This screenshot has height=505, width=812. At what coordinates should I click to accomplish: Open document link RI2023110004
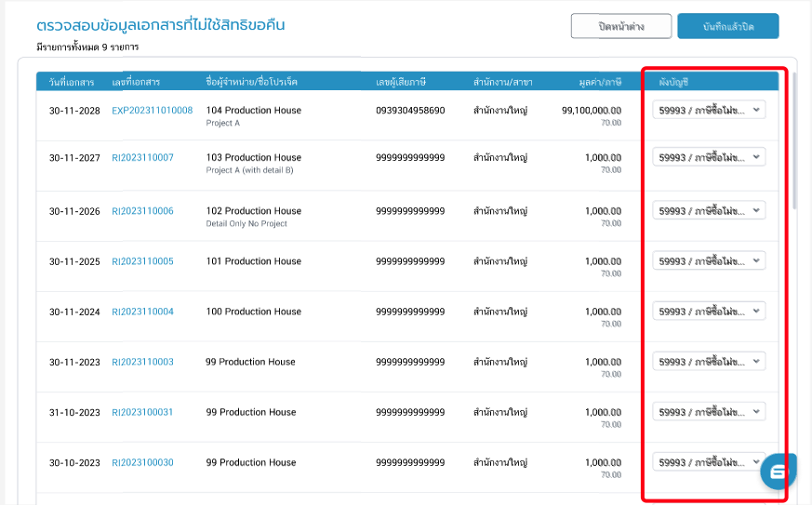tap(142, 312)
